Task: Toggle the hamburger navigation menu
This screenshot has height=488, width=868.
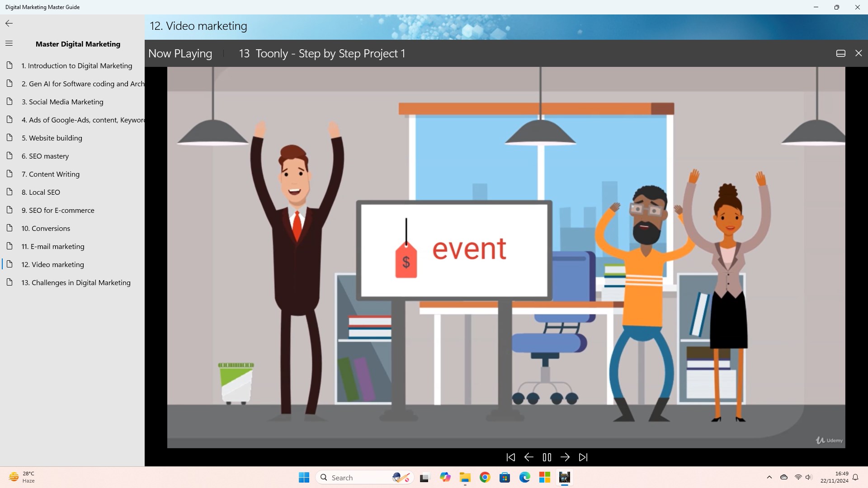Action: click(x=9, y=43)
